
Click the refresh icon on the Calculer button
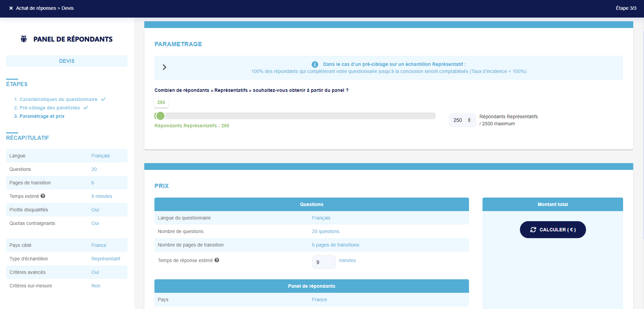pos(533,230)
